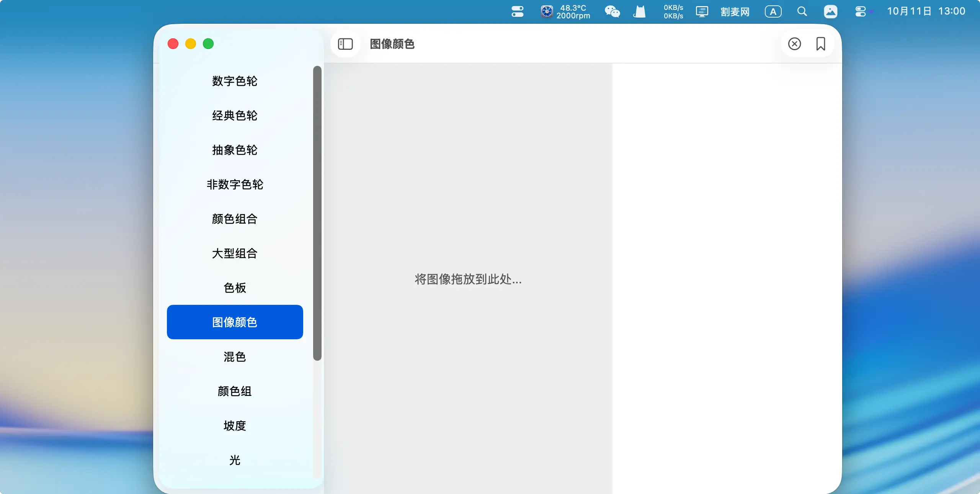Toggle the sidebar visibility button
The image size is (980, 494).
click(x=345, y=44)
